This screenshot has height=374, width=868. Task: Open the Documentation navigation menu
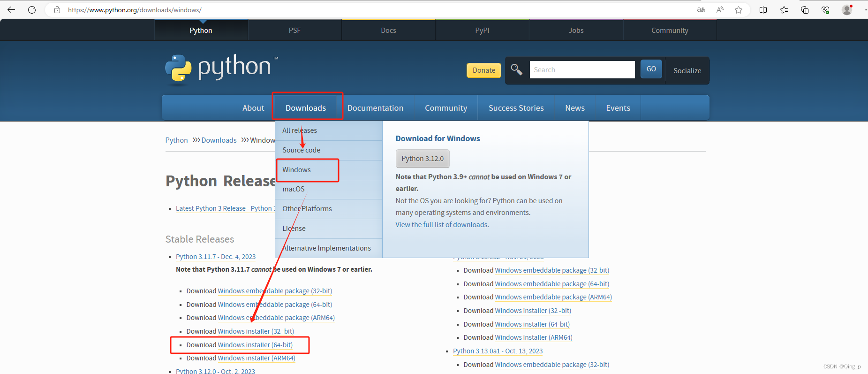(375, 108)
